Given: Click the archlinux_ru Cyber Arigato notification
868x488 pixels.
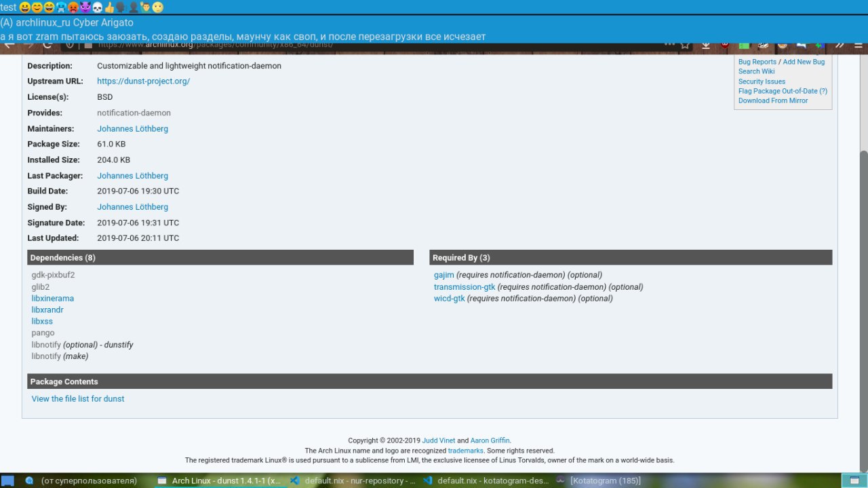Looking at the screenshot, I should (x=434, y=29).
